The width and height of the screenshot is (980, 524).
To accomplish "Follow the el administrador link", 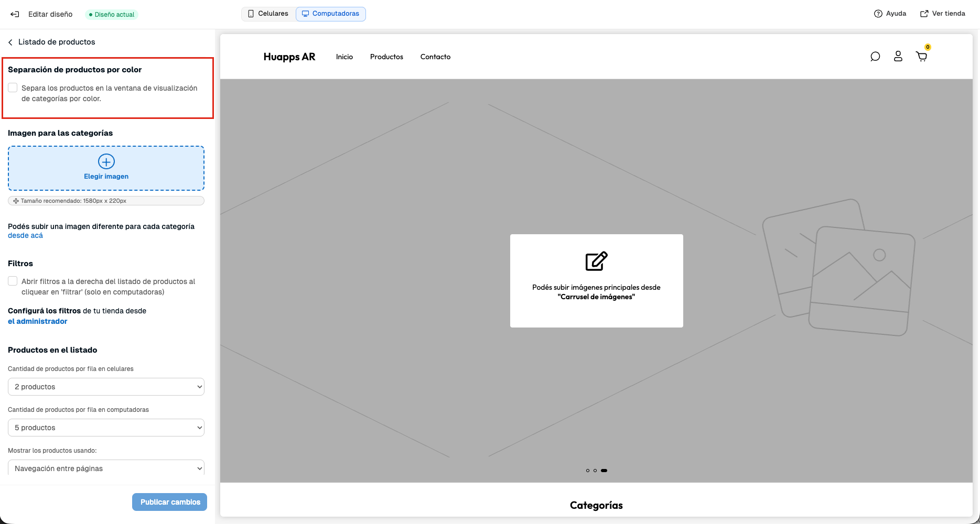I will coord(38,321).
